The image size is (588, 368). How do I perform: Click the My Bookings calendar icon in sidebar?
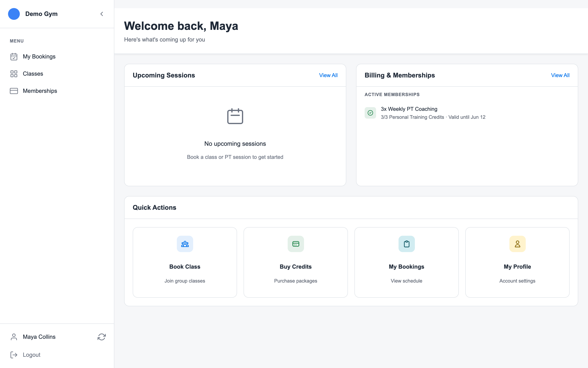[14, 56]
